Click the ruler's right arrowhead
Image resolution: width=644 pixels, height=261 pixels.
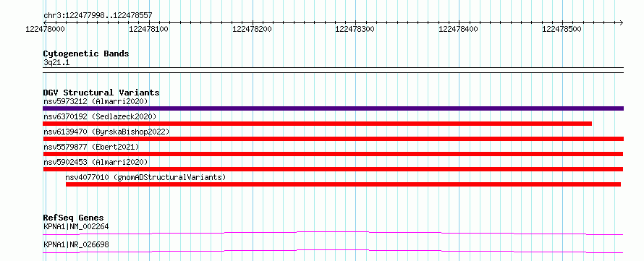[621, 22]
